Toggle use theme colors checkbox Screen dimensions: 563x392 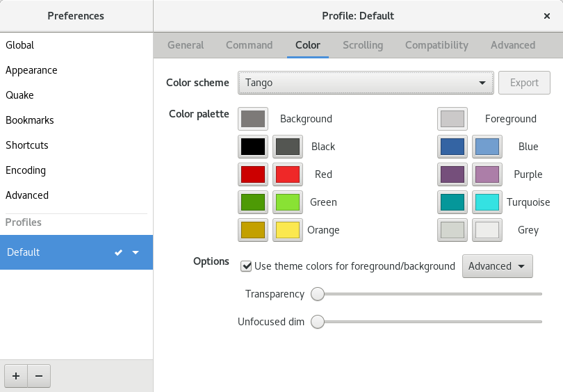(246, 266)
